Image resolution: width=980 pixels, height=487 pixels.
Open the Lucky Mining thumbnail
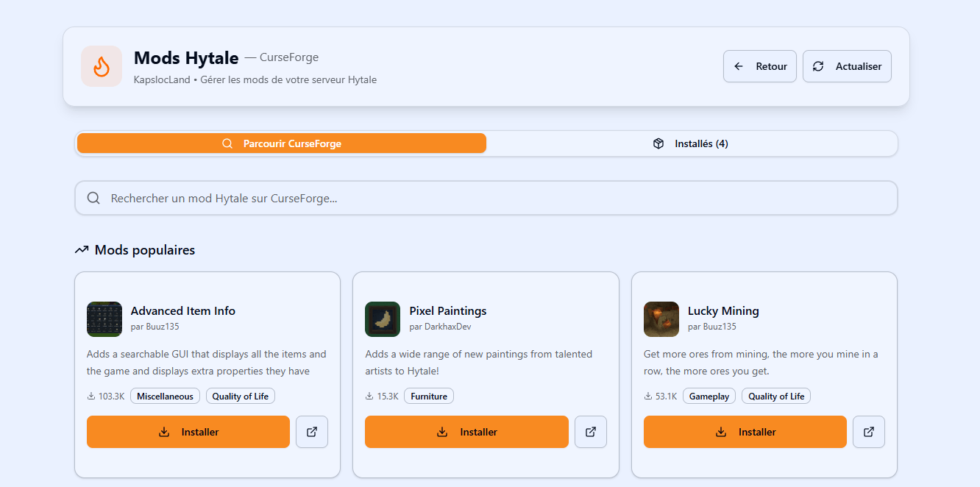[x=661, y=319]
